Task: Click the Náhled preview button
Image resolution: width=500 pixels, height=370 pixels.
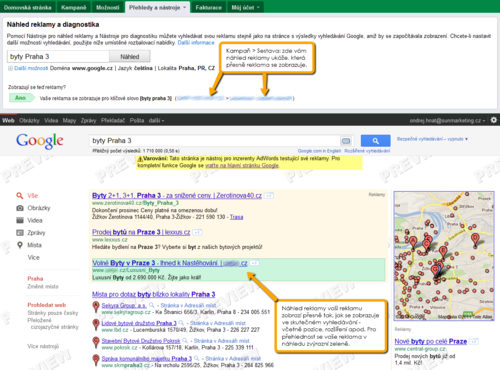Action: [130, 57]
